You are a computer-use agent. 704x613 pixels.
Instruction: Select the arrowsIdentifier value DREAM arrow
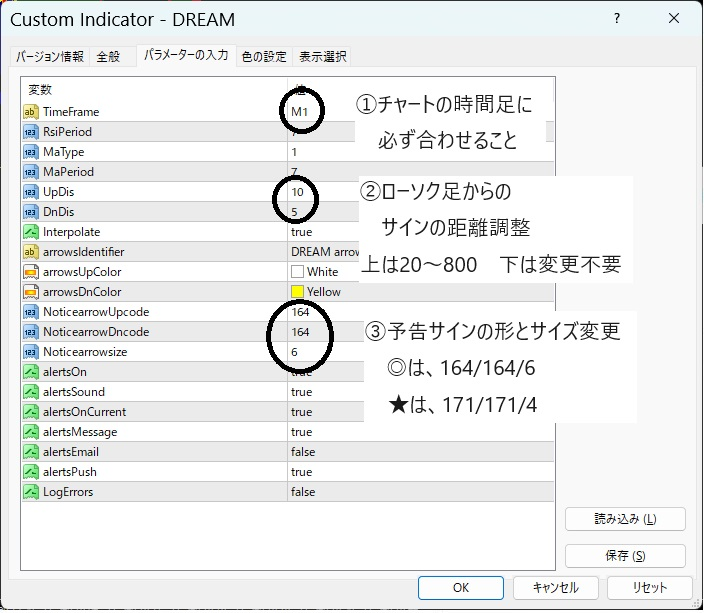[x=325, y=251]
